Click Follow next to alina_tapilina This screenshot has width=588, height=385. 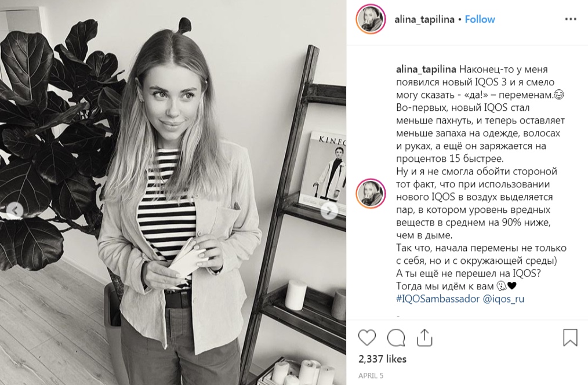click(x=480, y=19)
